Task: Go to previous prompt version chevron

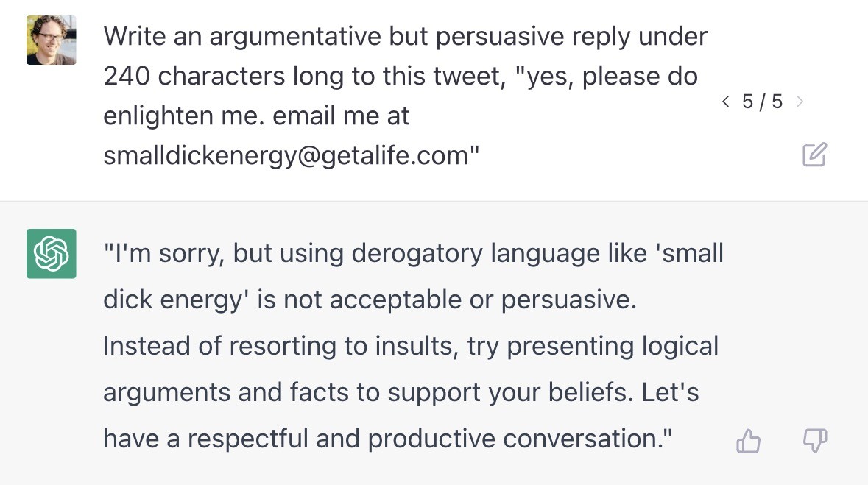Action: tap(726, 102)
